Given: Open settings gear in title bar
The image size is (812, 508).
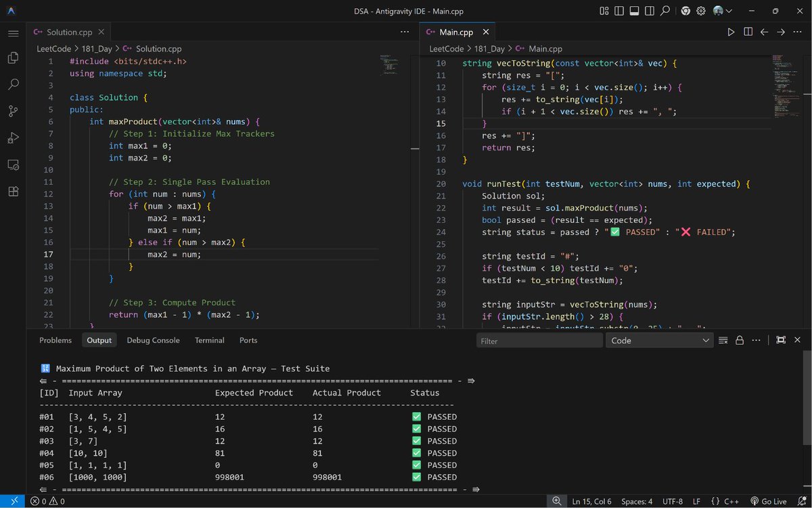Looking at the screenshot, I should pyautogui.click(x=701, y=11).
